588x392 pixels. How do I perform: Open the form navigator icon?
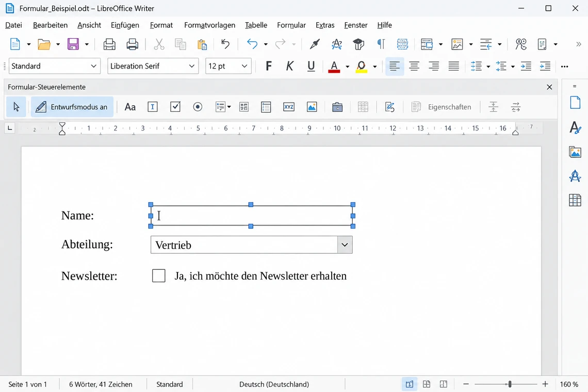(x=390, y=107)
